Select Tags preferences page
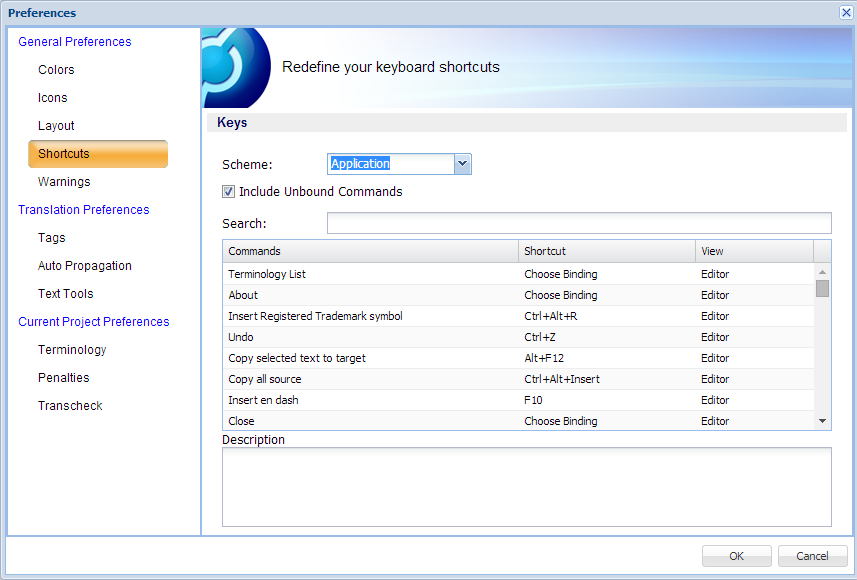 [52, 237]
